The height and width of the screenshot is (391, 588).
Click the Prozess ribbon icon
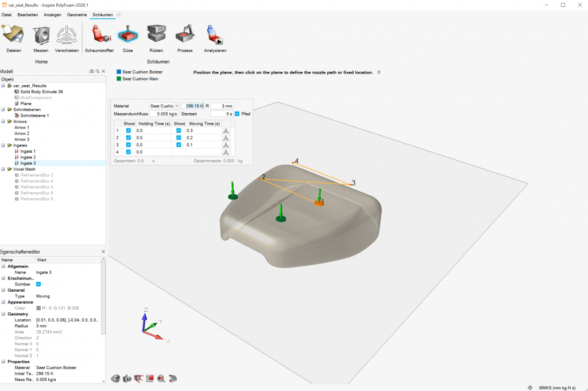click(185, 34)
